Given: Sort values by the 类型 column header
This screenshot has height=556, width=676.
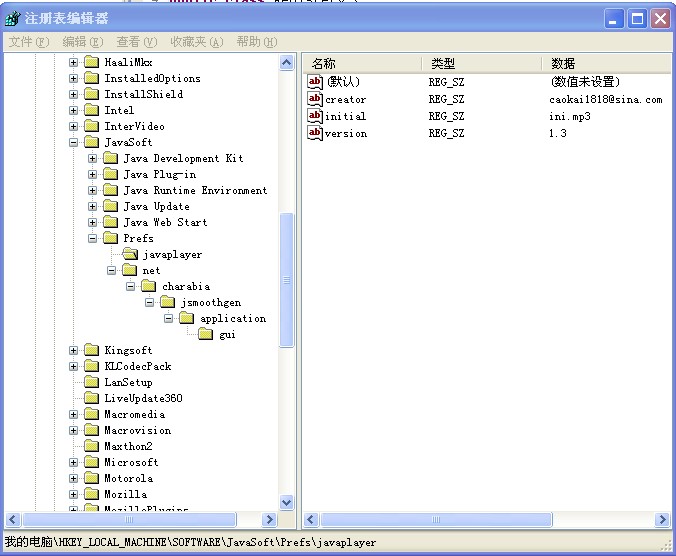Looking at the screenshot, I should [482, 63].
